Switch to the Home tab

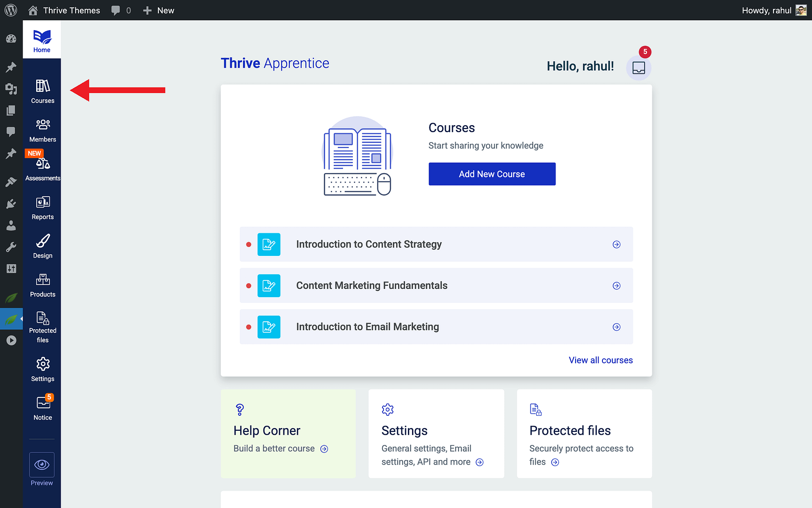[42, 40]
